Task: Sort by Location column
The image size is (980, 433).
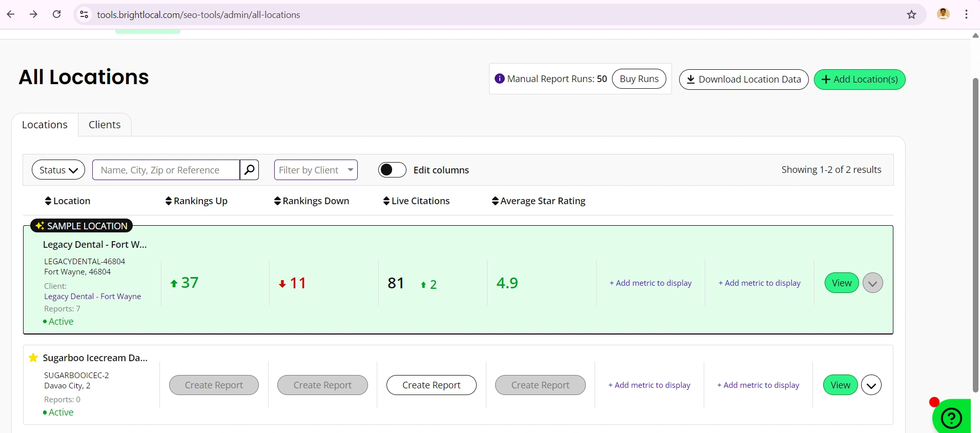Action: coord(68,201)
